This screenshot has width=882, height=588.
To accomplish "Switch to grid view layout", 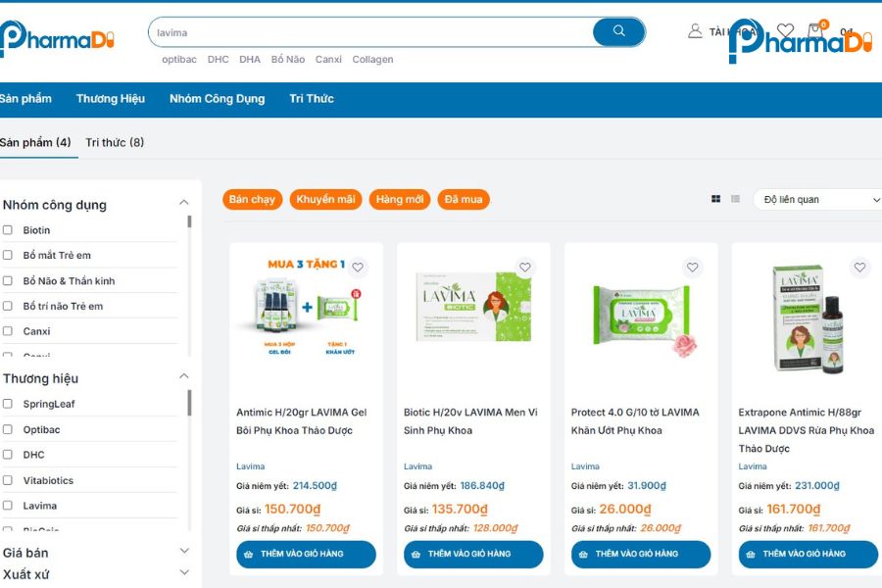I will [x=715, y=199].
